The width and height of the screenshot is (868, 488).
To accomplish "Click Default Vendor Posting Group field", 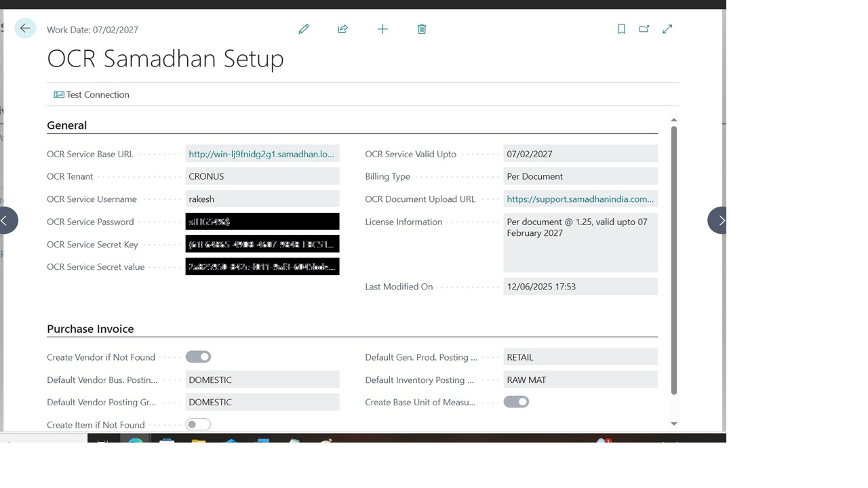I will tap(262, 402).
